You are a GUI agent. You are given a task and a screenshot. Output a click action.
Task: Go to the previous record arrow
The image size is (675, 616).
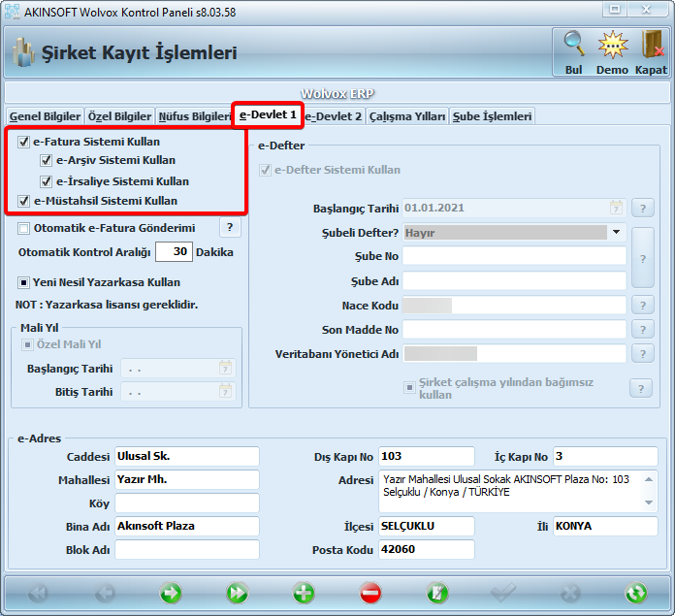pyautogui.click(x=105, y=594)
